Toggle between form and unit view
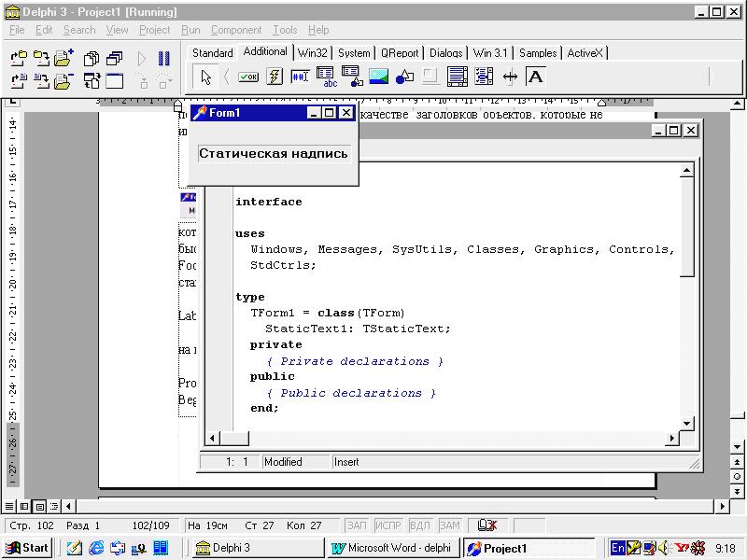Image resolution: width=747 pixels, height=560 pixels. [92, 81]
